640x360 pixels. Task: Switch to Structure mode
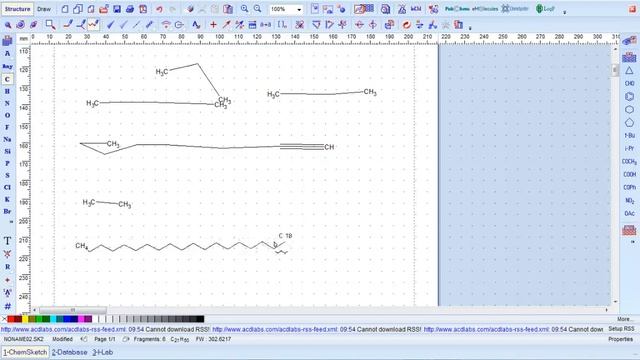pos(17,9)
